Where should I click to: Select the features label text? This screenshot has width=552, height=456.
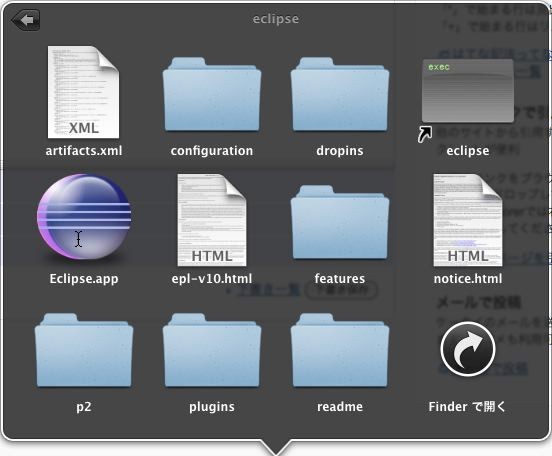(x=340, y=279)
